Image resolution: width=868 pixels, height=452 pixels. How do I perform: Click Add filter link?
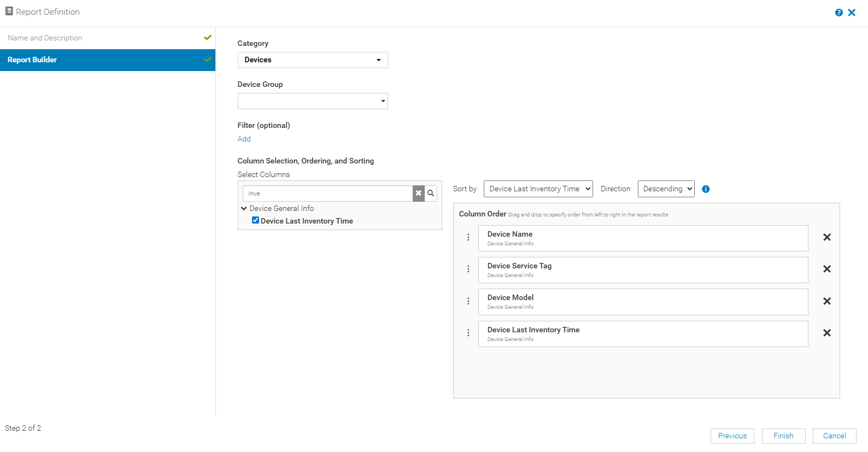[x=244, y=139]
